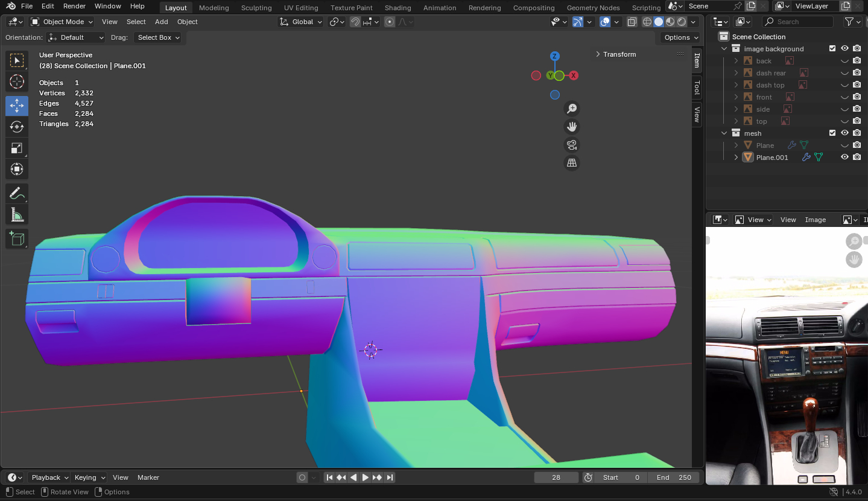The height and width of the screenshot is (501, 868).
Task: Open the File menu
Action: pos(27,6)
